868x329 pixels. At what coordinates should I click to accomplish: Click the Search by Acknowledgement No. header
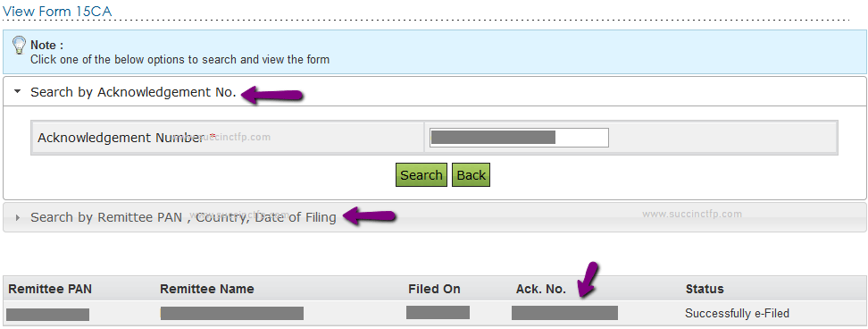(x=133, y=92)
